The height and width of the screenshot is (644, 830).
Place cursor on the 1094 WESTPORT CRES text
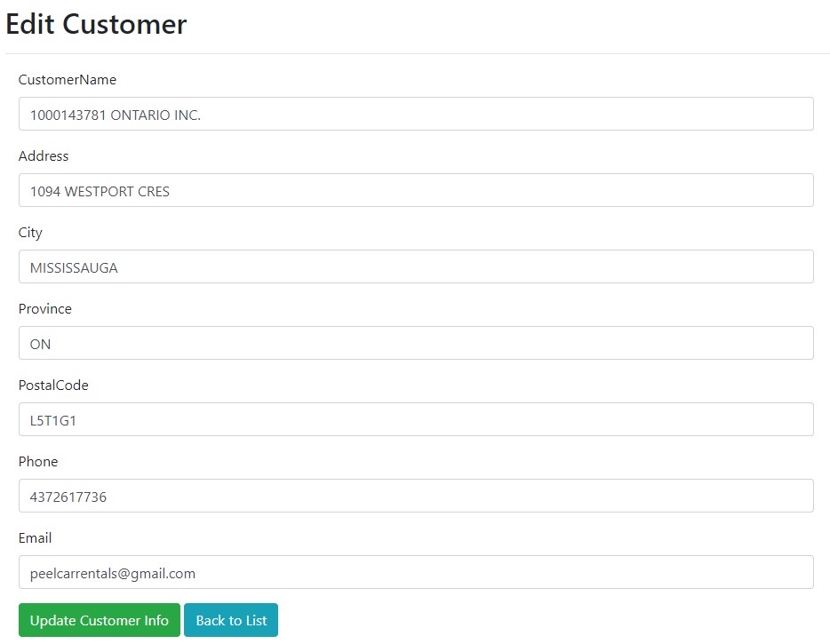click(100, 192)
